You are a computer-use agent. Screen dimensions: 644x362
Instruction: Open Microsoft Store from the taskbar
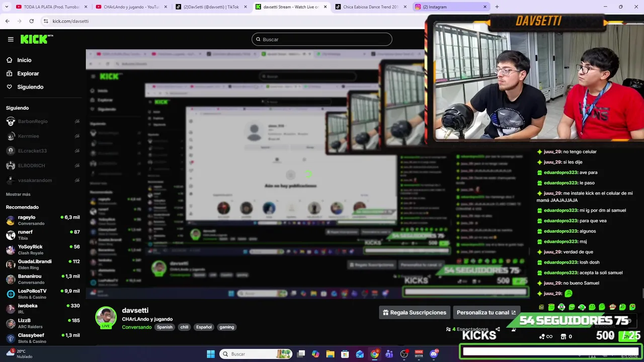345,354
